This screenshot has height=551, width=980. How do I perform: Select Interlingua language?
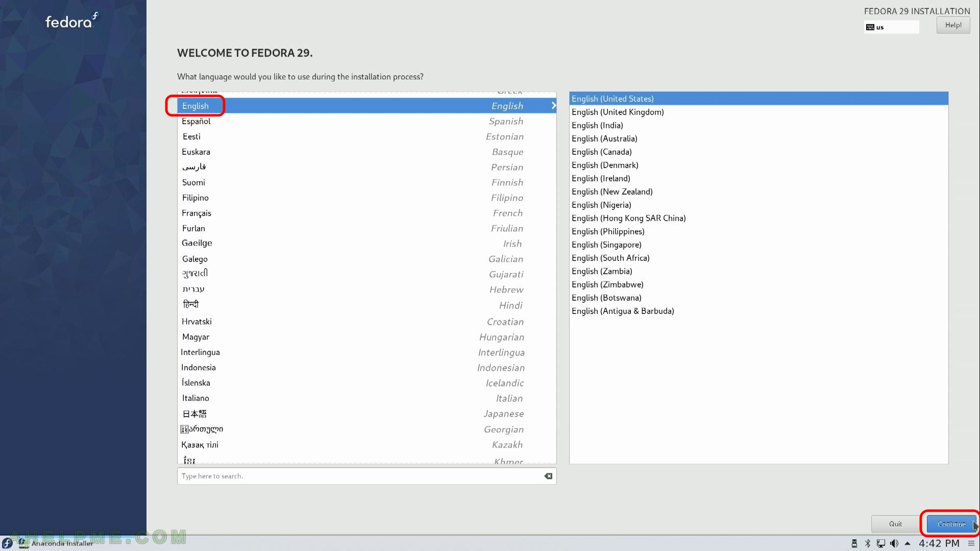click(x=366, y=352)
